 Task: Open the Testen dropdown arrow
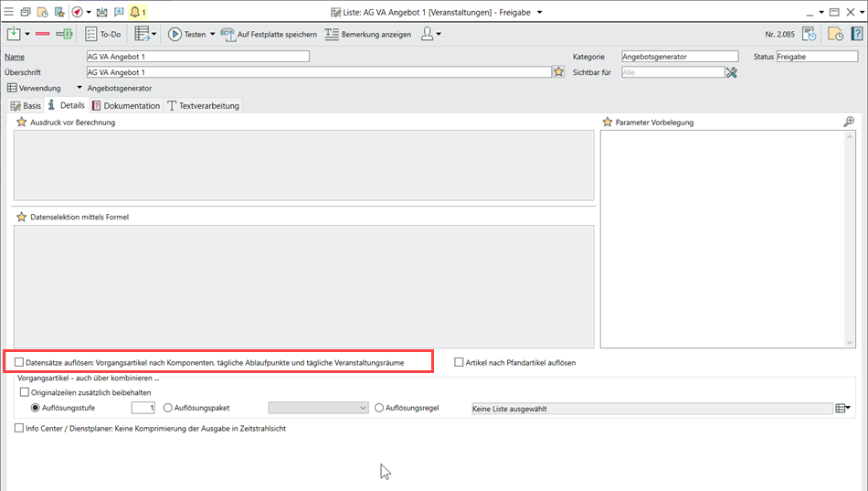213,34
